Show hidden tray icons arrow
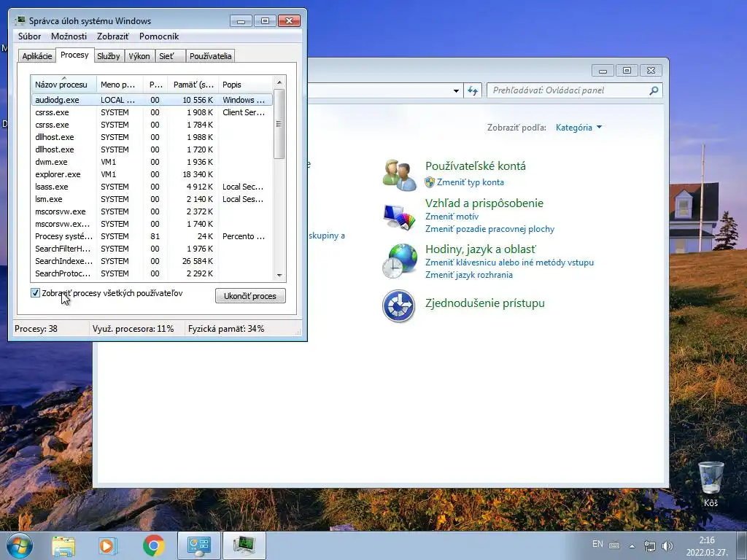747x560 pixels. [632, 546]
